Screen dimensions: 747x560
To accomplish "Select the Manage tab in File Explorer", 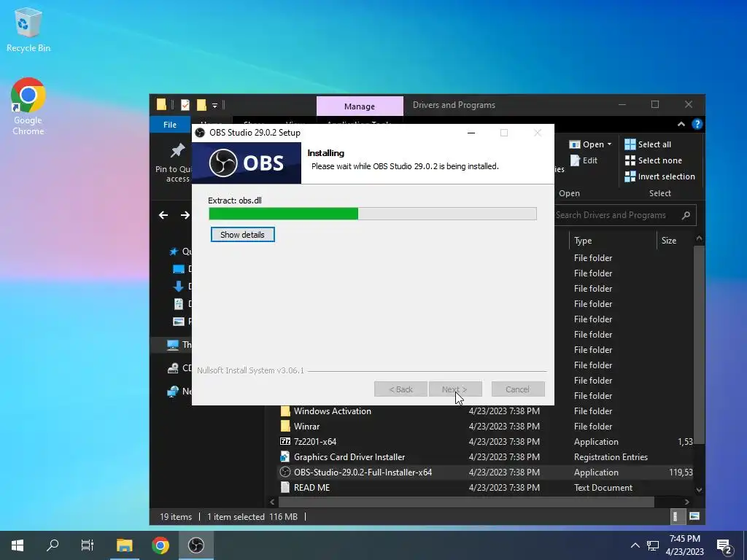I will coord(360,106).
